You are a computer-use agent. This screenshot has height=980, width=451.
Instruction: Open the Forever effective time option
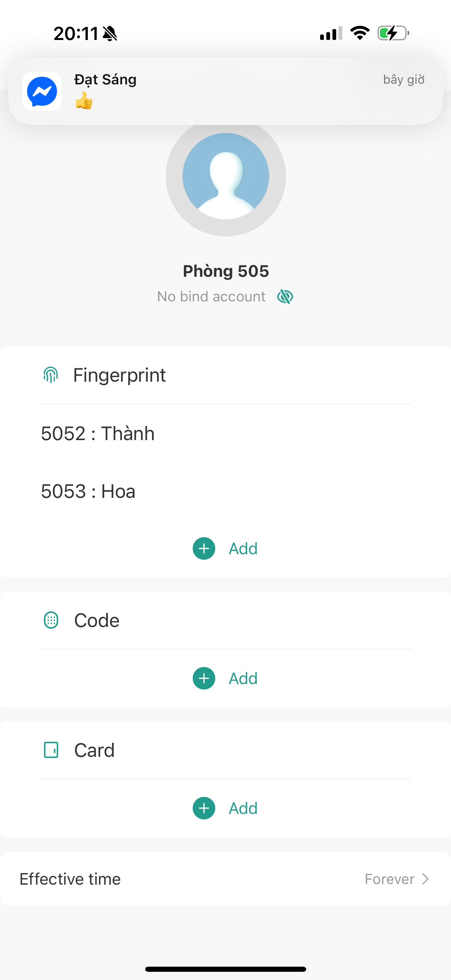[389, 879]
